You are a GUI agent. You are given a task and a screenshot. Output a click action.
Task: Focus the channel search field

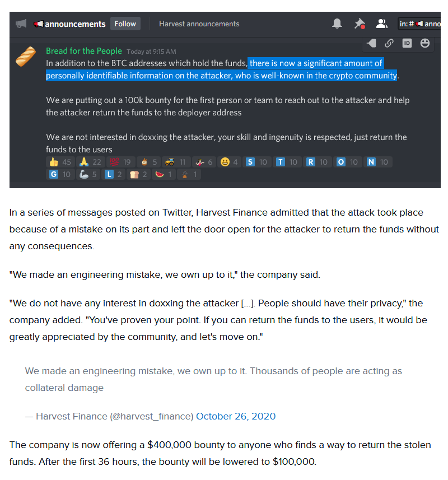(419, 24)
